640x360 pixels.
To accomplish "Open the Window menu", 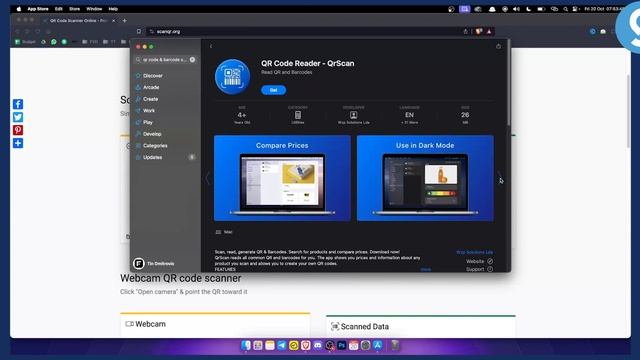I will pos(94,9).
